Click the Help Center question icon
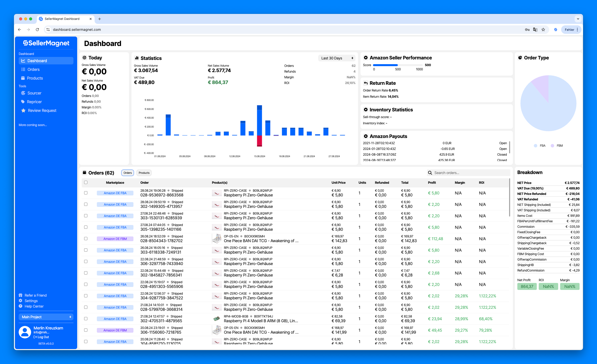Image resolution: width=597 pixels, height=364 pixels. click(20, 306)
